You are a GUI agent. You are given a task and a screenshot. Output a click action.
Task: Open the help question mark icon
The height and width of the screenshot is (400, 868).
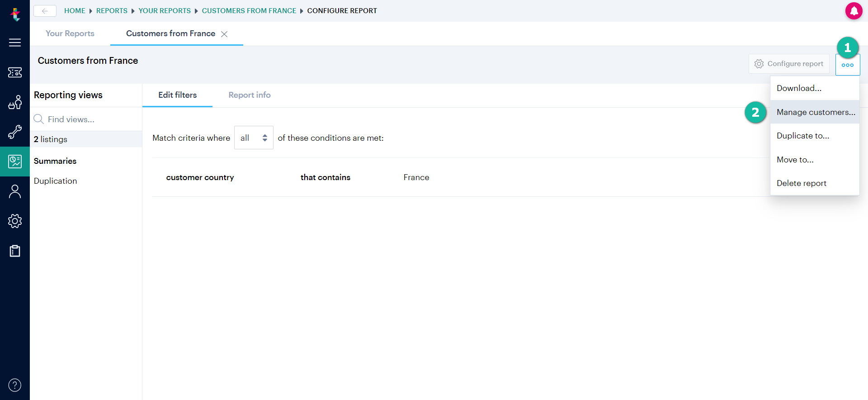pyautogui.click(x=15, y=385)
